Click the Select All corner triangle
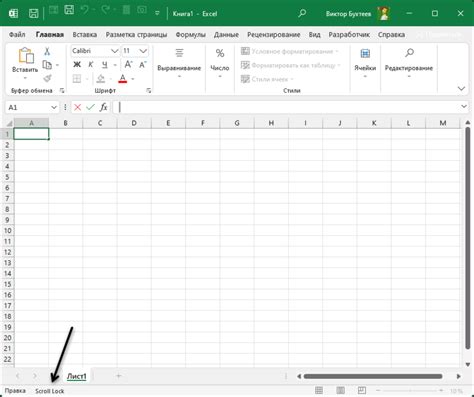This screenshot has height=397, width=474. pos(9,123)
